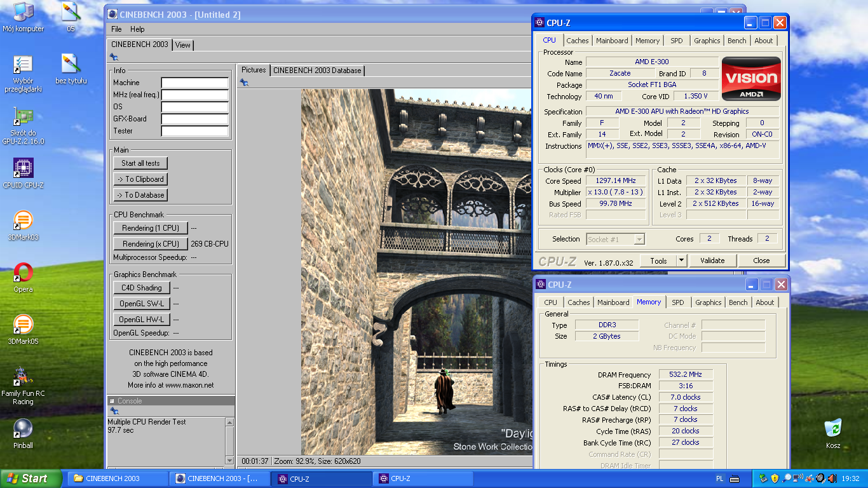Launch Opera browser shortcut
This screenshot has width=868, height=488.
pos(23,277)
